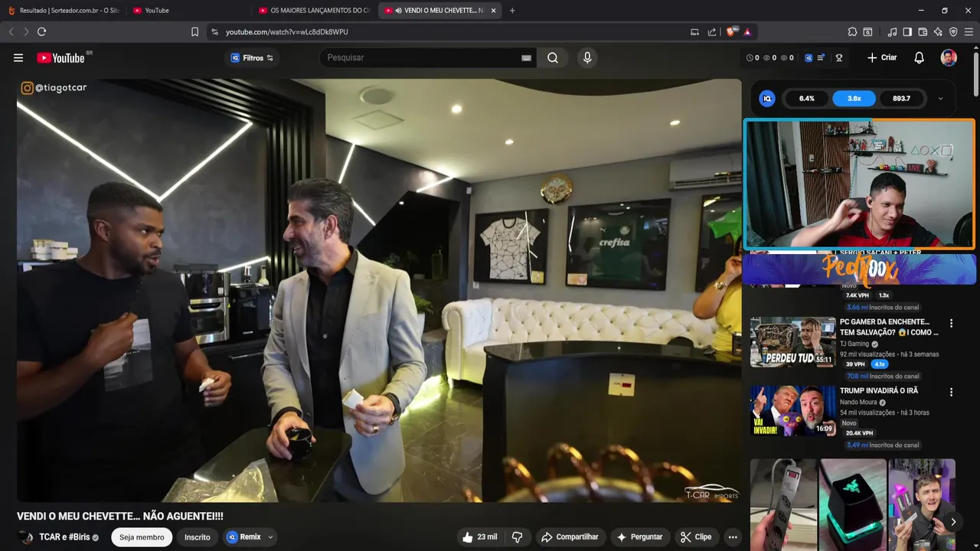Open Trump Invadirá o Irã thumbnail
Image resolution: width=980 pixels, height=551 pixels.
tap(792, 410)
